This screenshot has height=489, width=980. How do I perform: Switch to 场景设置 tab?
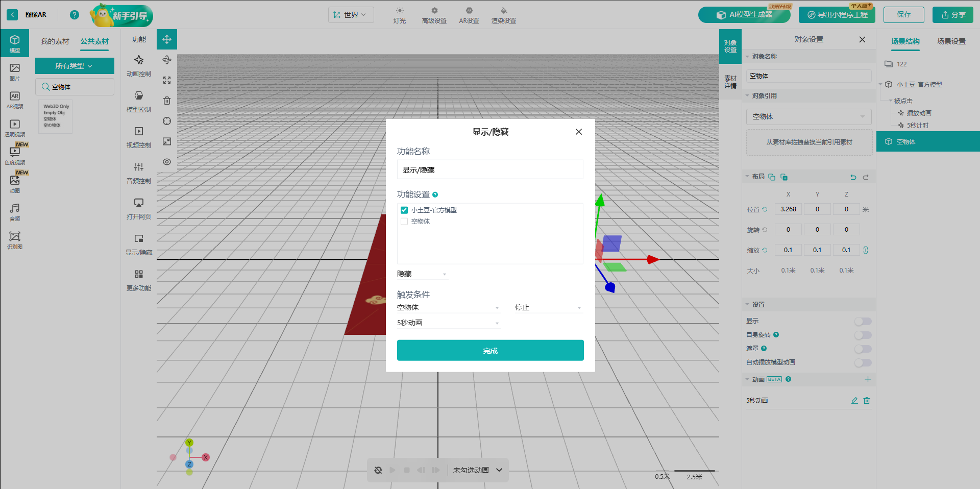click(951, 41)
